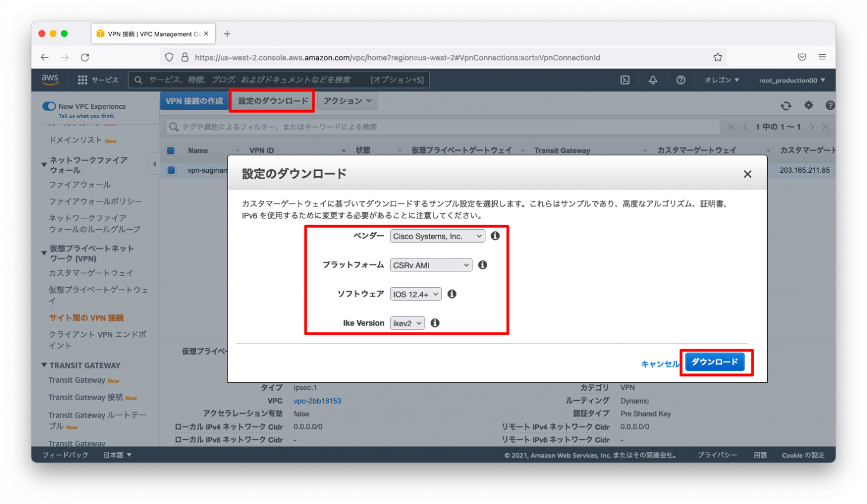Click the info icon beside Ike Version
The width and height of the screenshot is (867, 504).
click(435, 322)
